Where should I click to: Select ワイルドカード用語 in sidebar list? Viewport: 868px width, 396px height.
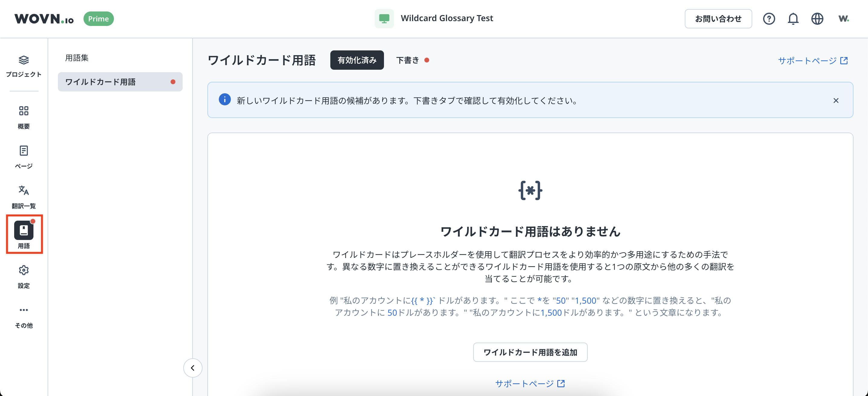click(x=120, y=81)
